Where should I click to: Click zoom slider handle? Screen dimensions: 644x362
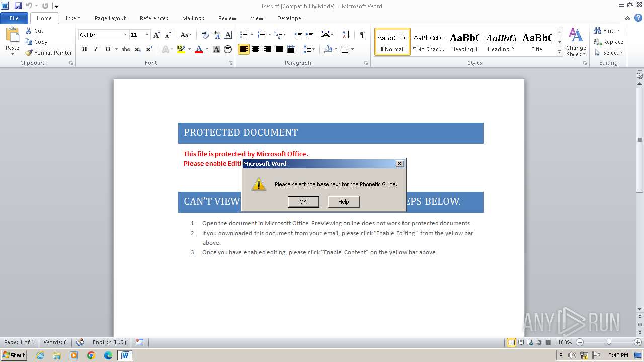point(609,342)
